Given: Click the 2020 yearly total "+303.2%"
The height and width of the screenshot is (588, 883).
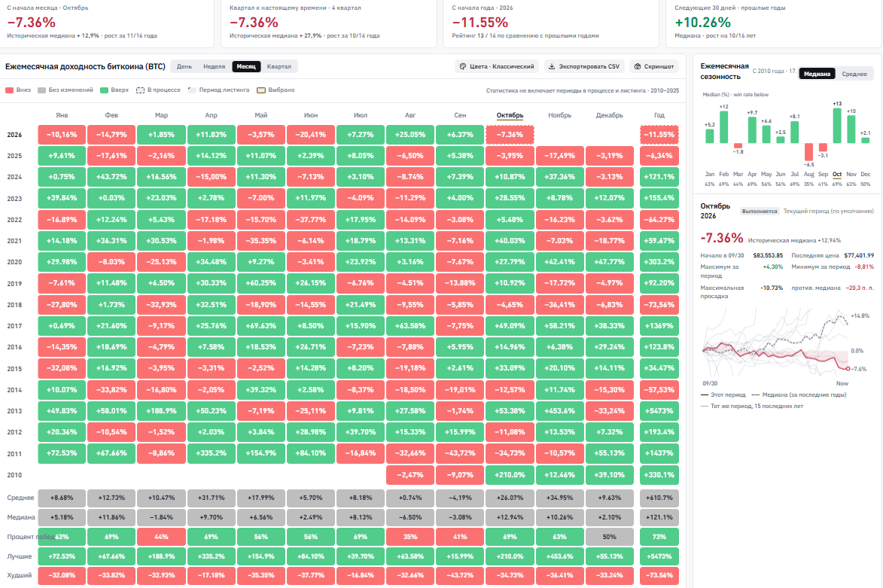Looking at the screenshot, I should pos(659,262).
